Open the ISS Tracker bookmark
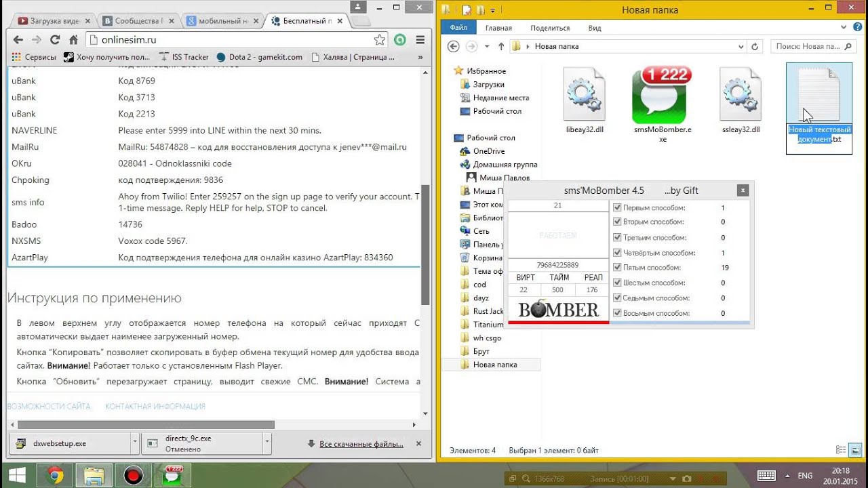Viewport: 868px width, 488px height. pyautogui.click(x=184, y=57)
